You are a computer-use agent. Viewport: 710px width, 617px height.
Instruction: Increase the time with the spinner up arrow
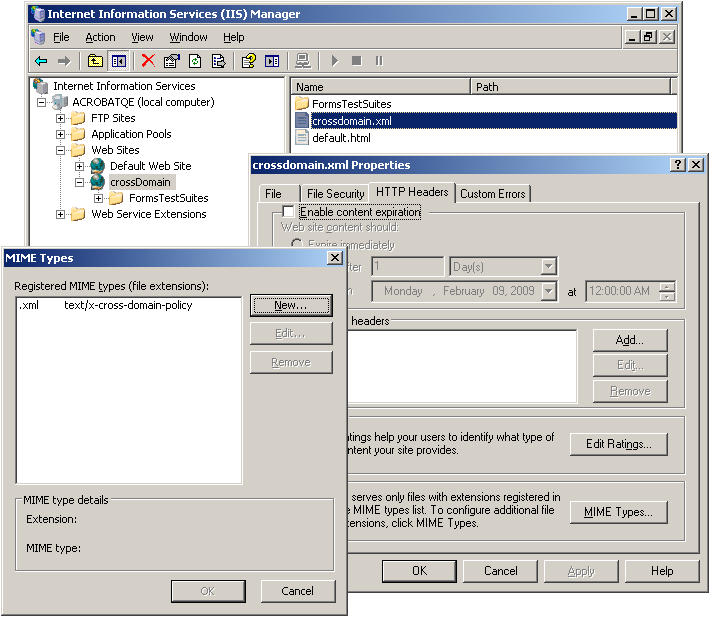click(x=667, y=287)
